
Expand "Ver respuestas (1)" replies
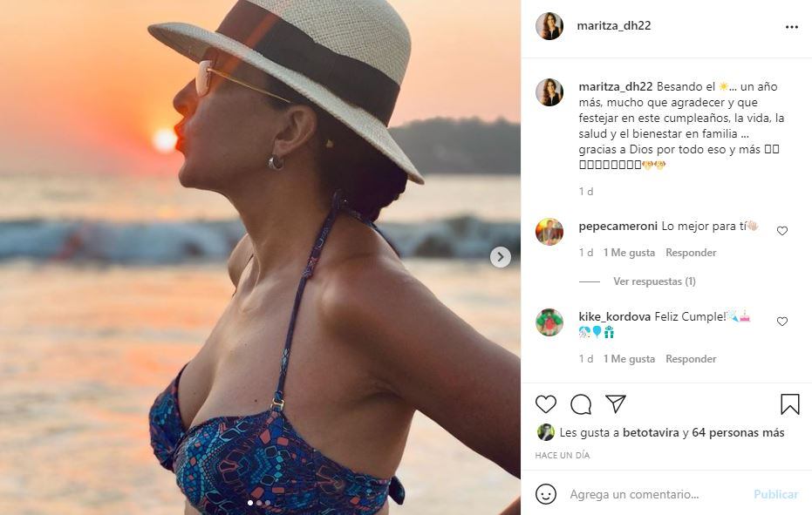[x=653, y=281]
